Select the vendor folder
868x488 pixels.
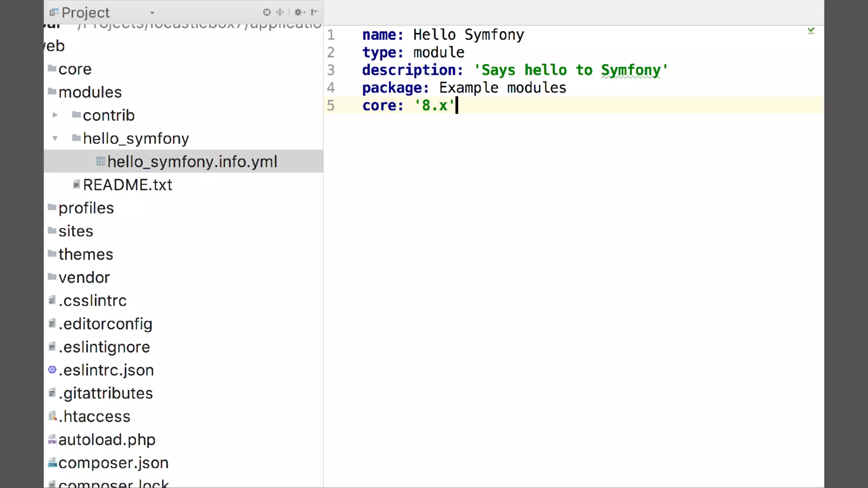coord(84,277)
